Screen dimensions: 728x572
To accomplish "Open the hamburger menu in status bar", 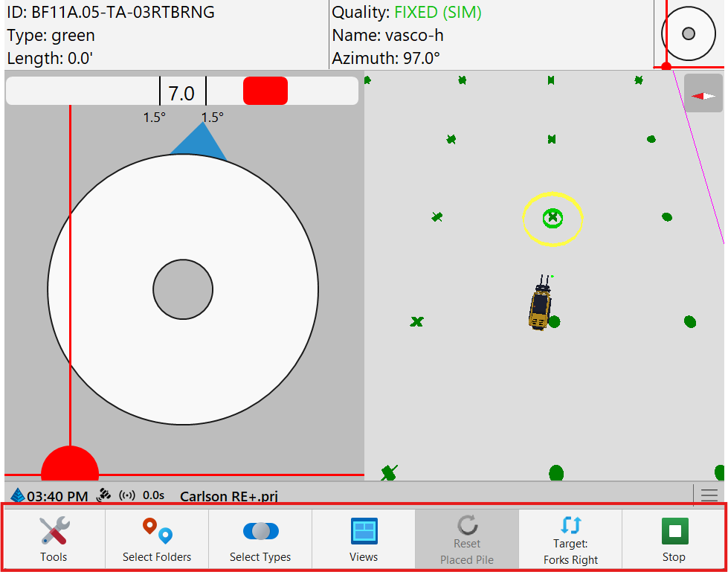I will 709,495.
